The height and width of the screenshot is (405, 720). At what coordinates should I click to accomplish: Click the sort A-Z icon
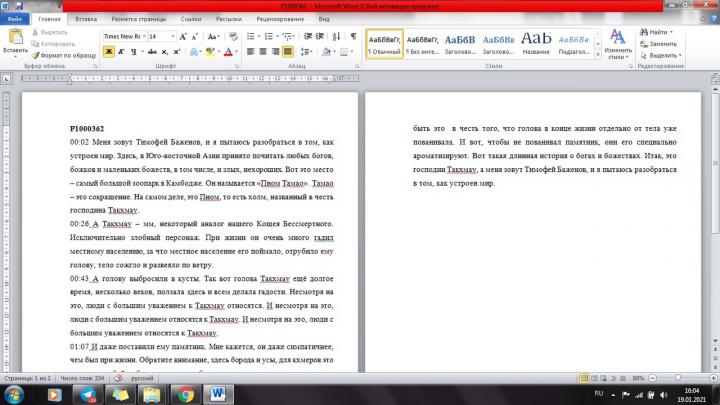pos(336,36)
